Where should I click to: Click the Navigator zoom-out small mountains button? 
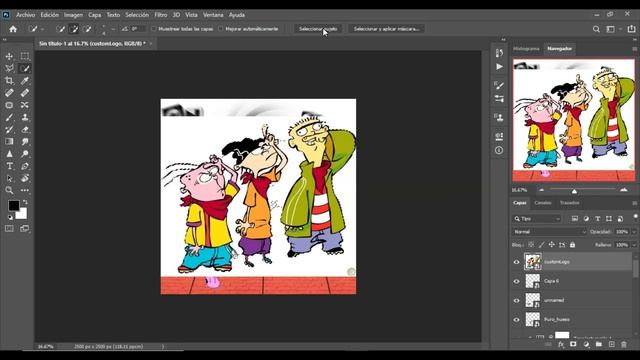pyautogui.click(x=542, y=190)
